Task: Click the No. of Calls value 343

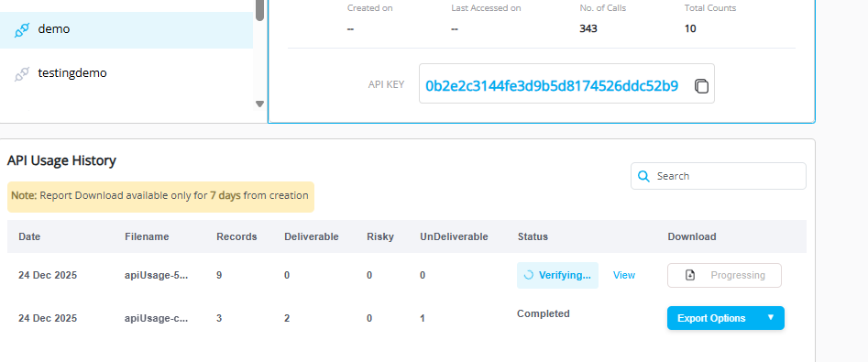Action: pos(588,28)
